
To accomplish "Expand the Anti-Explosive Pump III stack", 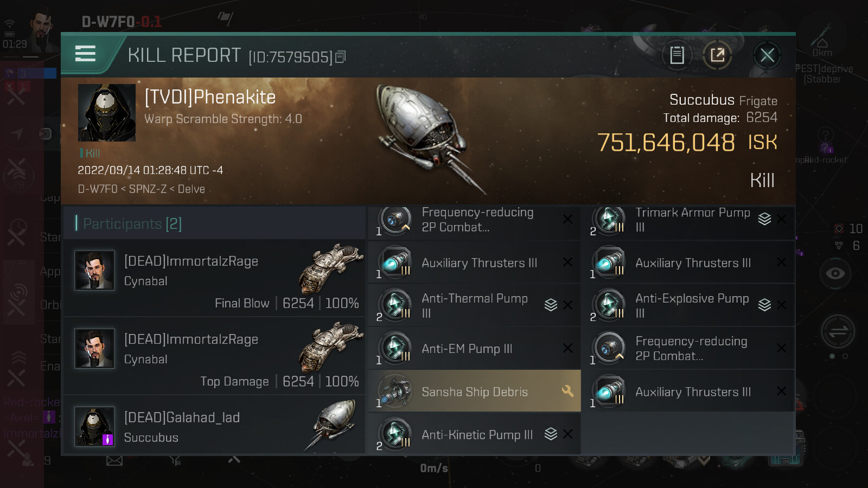I will [764, 305].
